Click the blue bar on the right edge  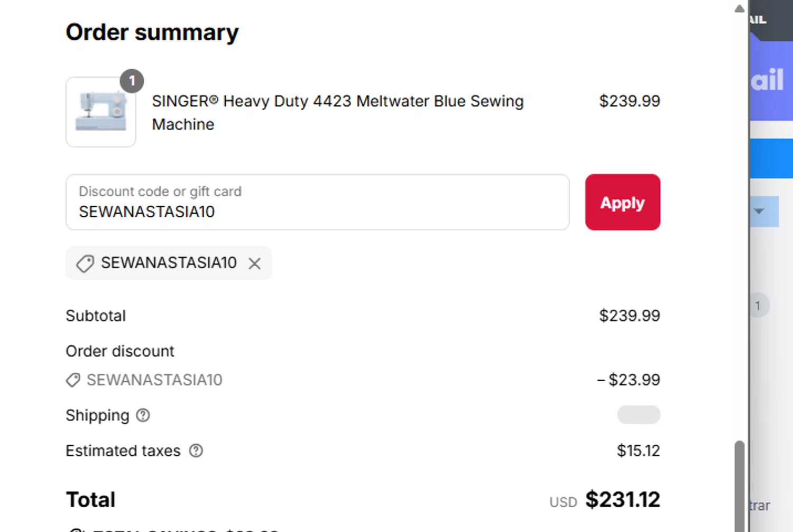point(771,158)
